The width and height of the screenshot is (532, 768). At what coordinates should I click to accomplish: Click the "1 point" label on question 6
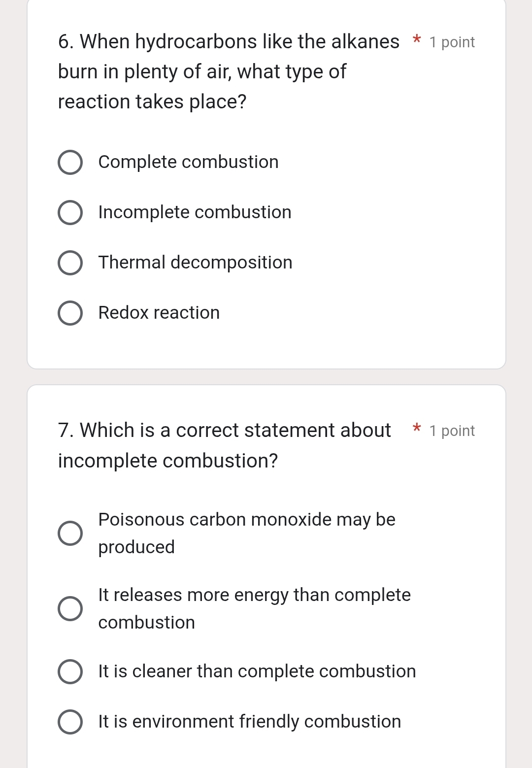(x=452, y=42)
